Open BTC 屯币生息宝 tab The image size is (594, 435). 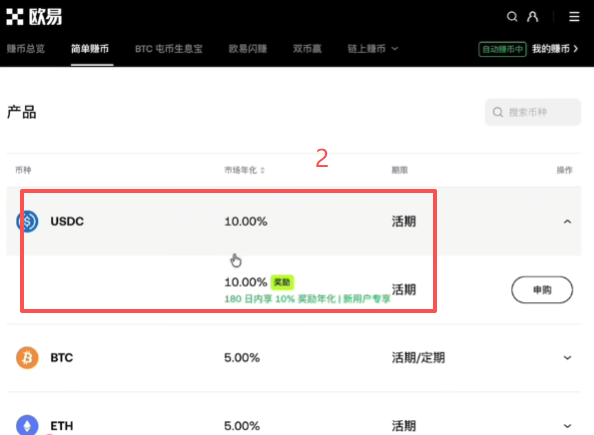click(x=169, y=49)
